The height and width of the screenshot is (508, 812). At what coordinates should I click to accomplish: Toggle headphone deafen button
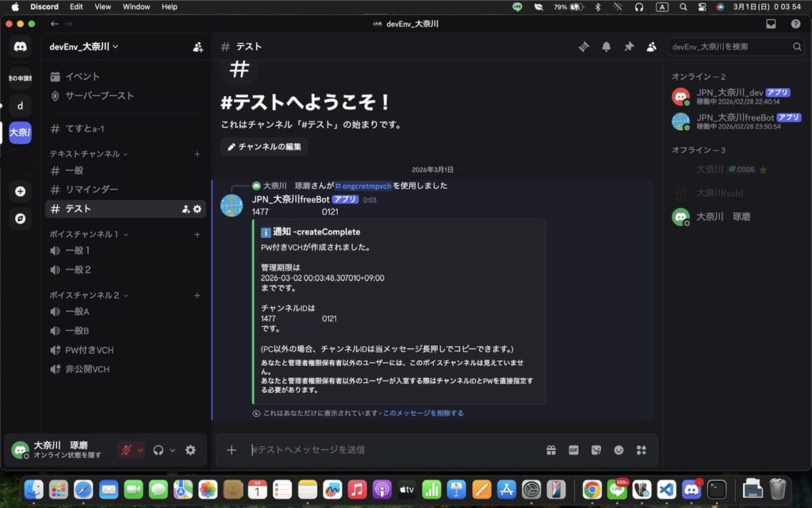coord(159,450)
